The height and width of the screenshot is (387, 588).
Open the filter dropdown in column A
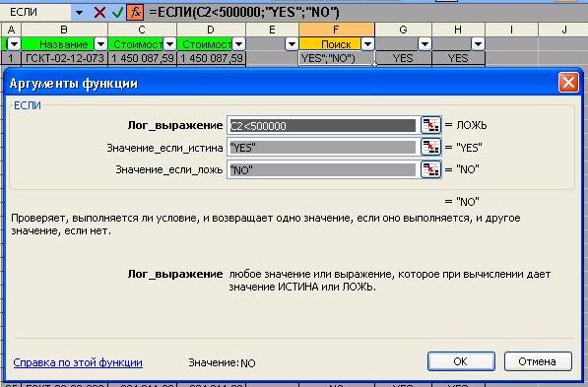[x=14, y=44]
